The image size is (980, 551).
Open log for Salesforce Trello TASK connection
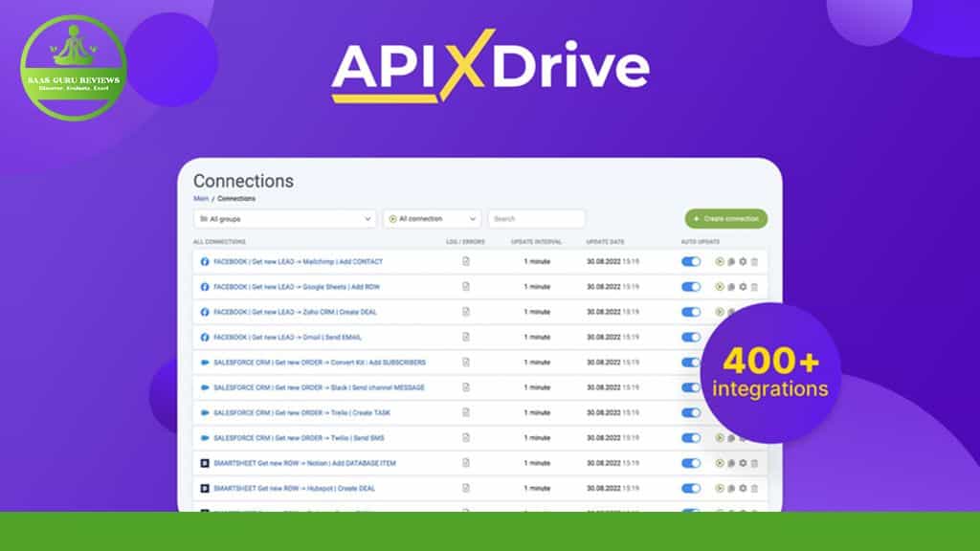[466, 412]
